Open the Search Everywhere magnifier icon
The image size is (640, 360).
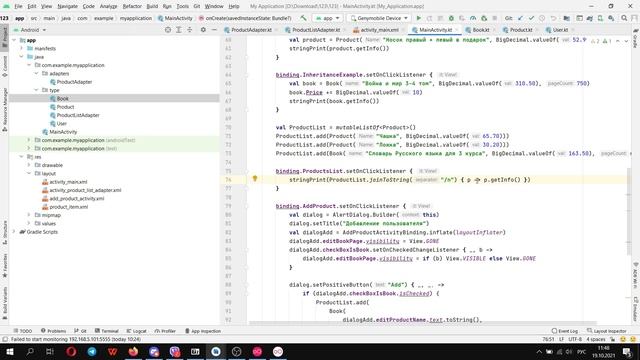click(x=624, y=18)
